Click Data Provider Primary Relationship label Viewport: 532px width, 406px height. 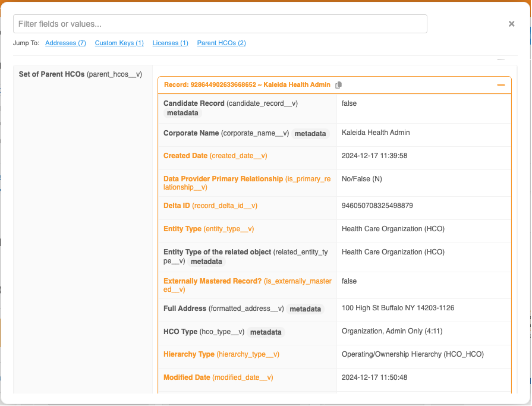pyautogui.click(x=247, y=183)
